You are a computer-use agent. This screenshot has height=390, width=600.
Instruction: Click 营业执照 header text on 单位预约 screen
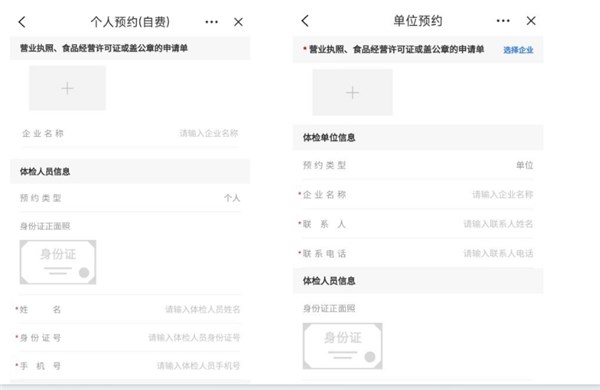tap(396, 49)
